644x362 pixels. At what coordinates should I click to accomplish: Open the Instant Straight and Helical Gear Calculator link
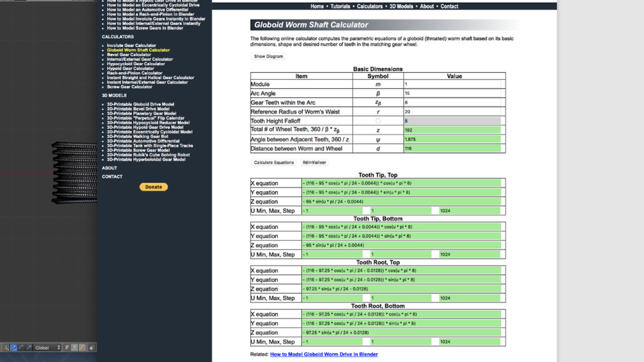pyautogui.click(x=150, y=78)
